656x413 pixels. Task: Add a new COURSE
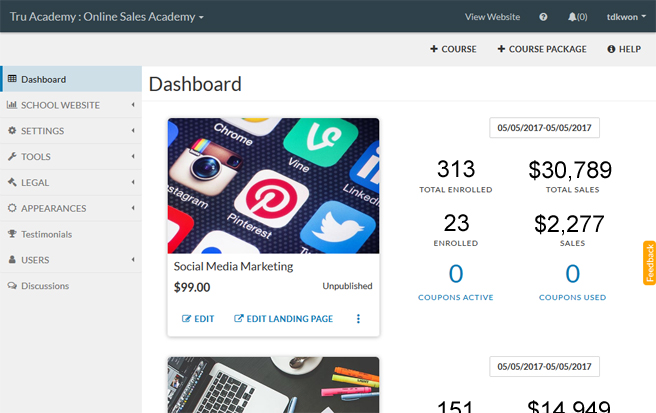[x=453, y=49]
